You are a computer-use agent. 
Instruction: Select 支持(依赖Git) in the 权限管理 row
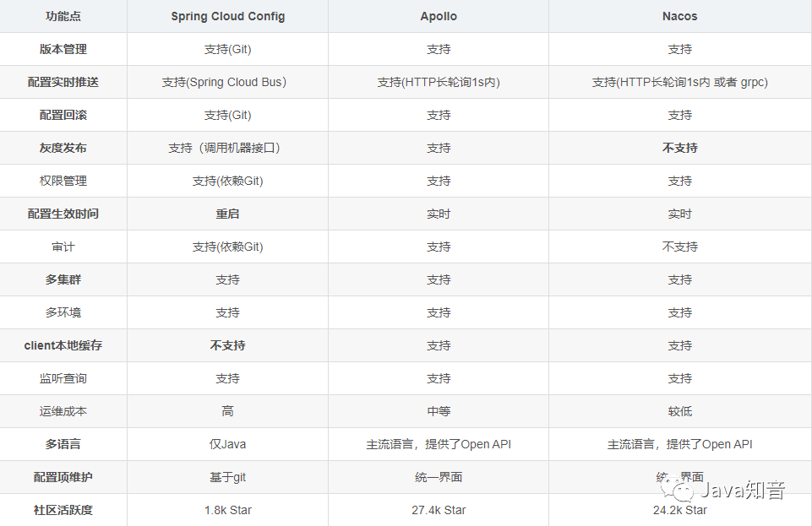[x=228, y=181]
